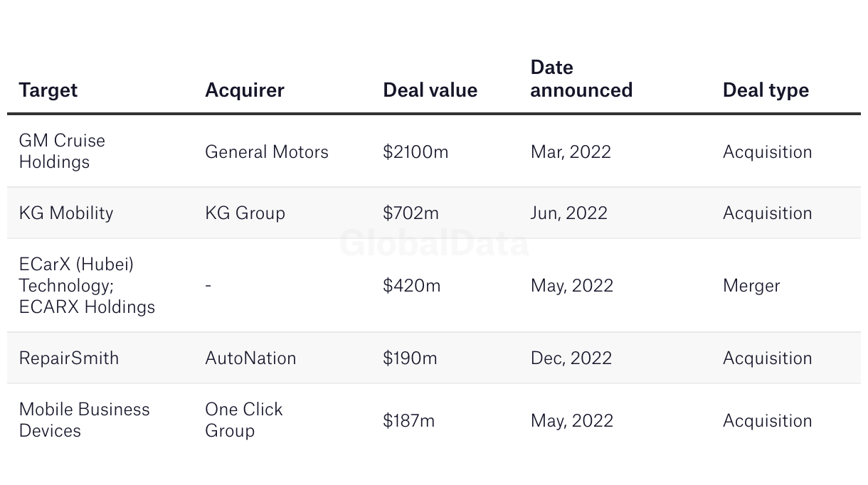The width and height of the screenshot is (868, 485).
Task: Select ECarX (Hubei) Technology target cell
Action: click(87, 286)
